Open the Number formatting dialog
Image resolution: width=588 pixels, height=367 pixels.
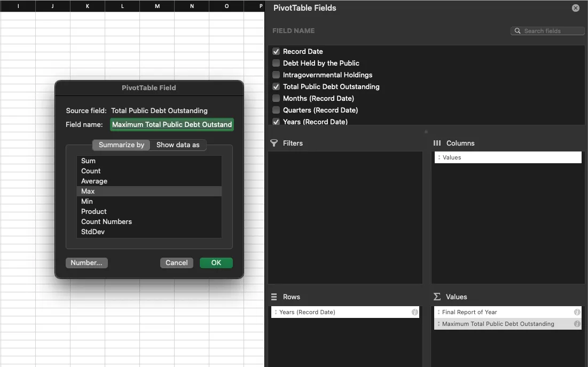(87, 262)
